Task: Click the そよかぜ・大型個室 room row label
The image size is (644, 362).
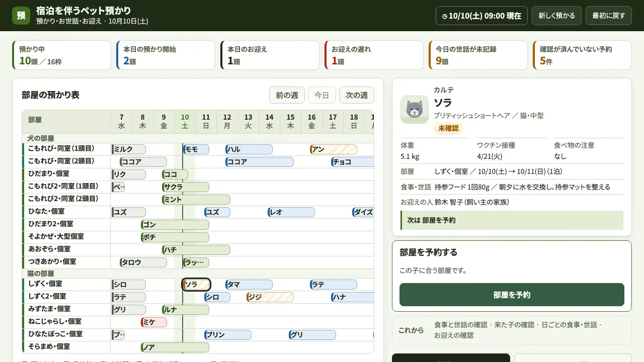Action: tap(66, 237)
